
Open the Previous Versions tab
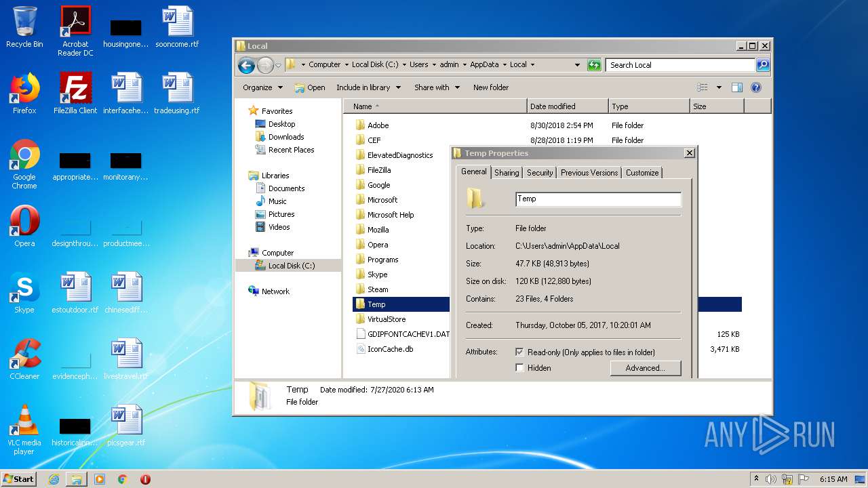click(589, 173)
